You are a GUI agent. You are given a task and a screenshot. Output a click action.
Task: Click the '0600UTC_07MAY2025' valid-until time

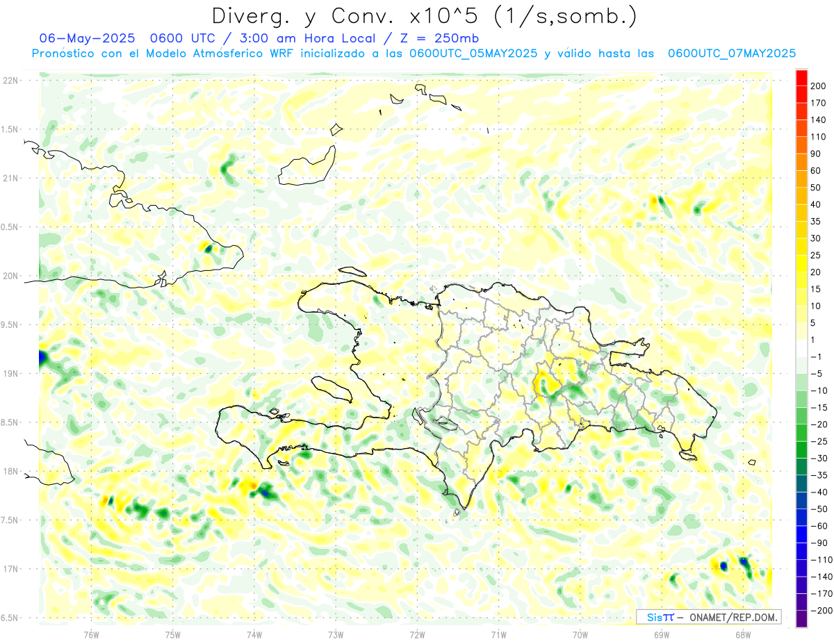click(731, 53)
